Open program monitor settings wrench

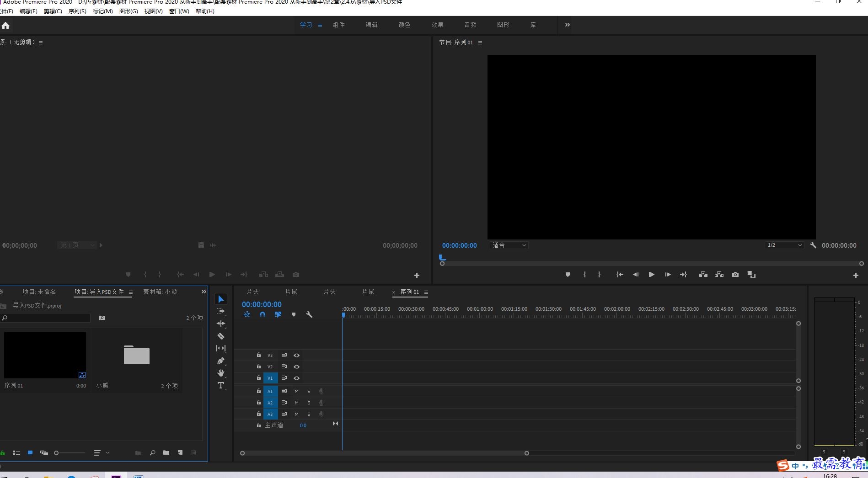pyautogui.click(x=813, y=245)
